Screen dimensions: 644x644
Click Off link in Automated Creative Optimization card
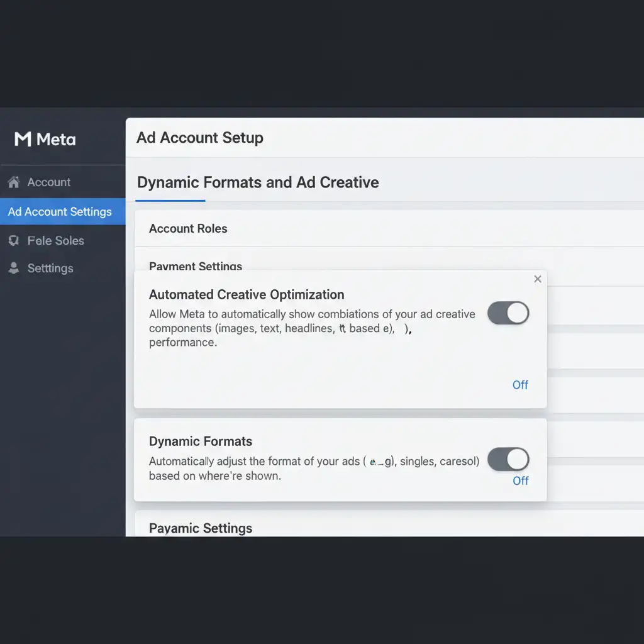(520, 385)
